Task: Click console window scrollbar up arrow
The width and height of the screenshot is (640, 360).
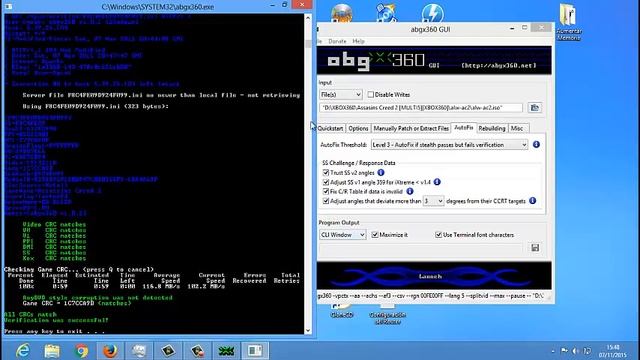Action: click(x=308, y=18)
